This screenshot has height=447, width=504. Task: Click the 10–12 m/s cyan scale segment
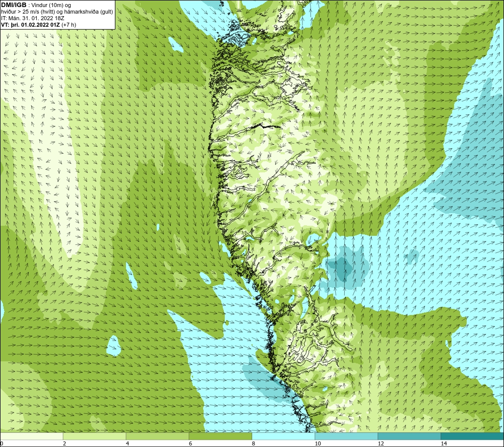(x=346, y=436)
